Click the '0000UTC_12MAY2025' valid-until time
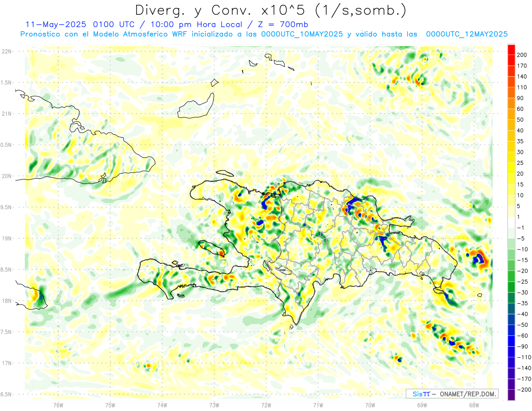The width and height of the screenshot is (532, 411). (x=467, y=34)
